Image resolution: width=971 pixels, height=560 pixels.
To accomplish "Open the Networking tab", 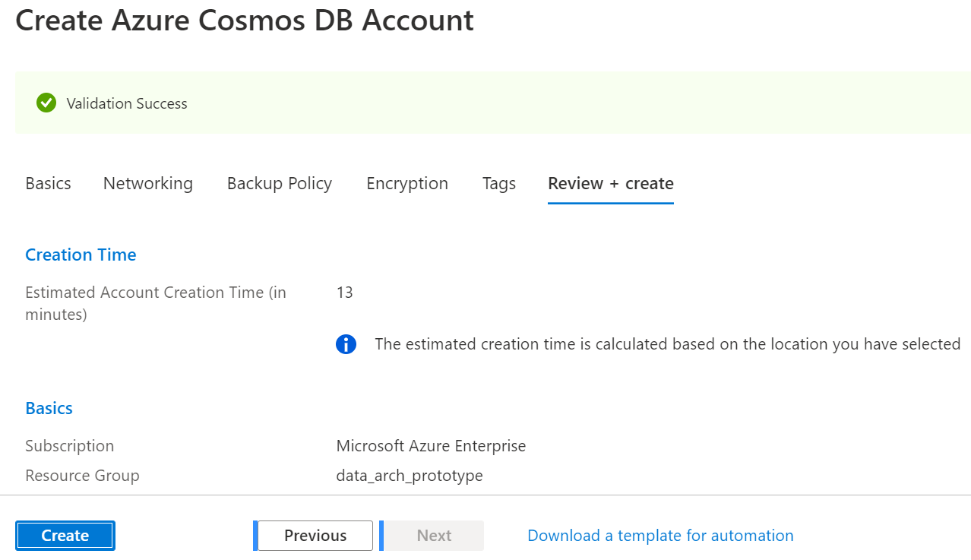I will tap(148, 183).
